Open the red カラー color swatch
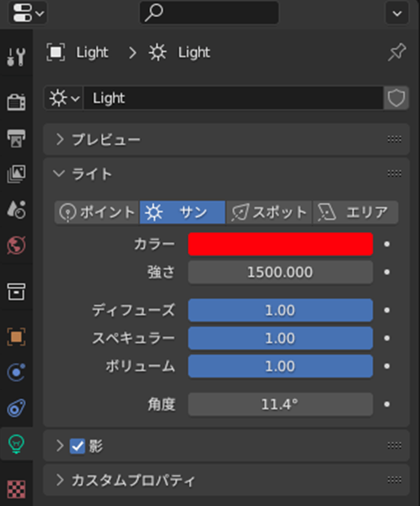This screenshot has height=506, width=420. pyautogui.click(x=281, y=244)
